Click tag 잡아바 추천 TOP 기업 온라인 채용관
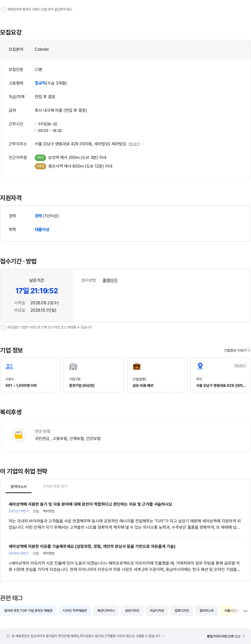The width and height of the screenshot is (251, 644). click(x=28, y=610)
